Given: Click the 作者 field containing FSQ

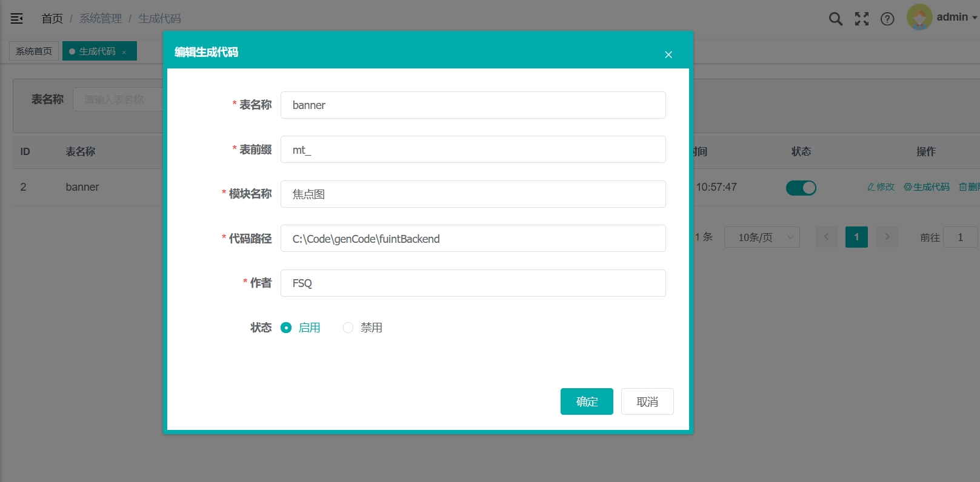Looking at the screenshot, I should (x=473, y=283).
